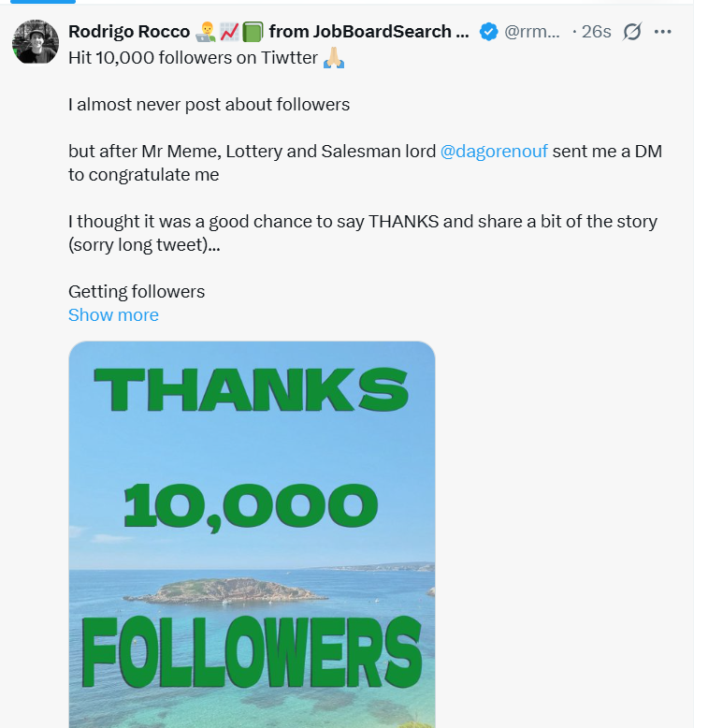Open the Rodrigo Rocco display name link
The image size is (708, 728).
129,32
